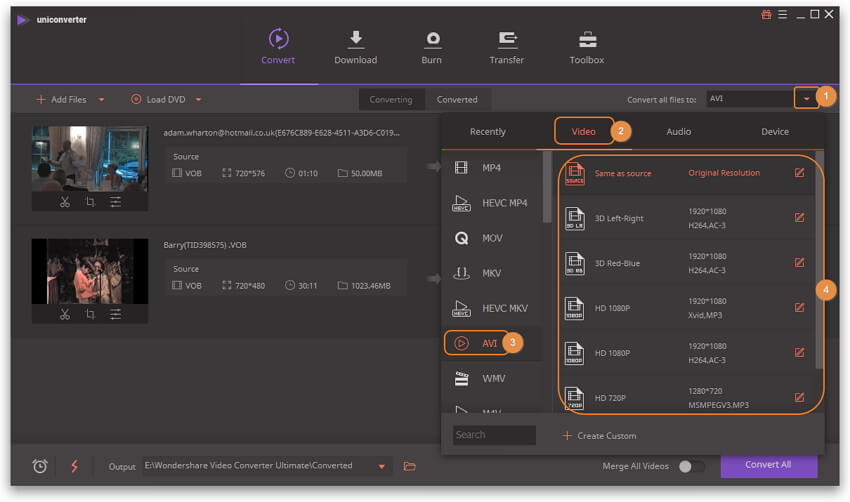The image size is (850, 502).
Task: Open the hamburger menu in title bar
Action: pyautogui.click(x=783, y=15)
